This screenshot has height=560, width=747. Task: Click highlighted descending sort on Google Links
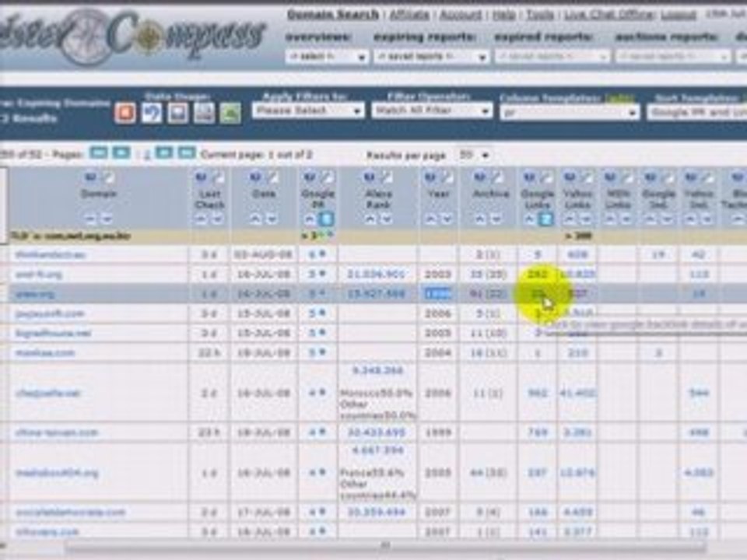pos(546,219)
